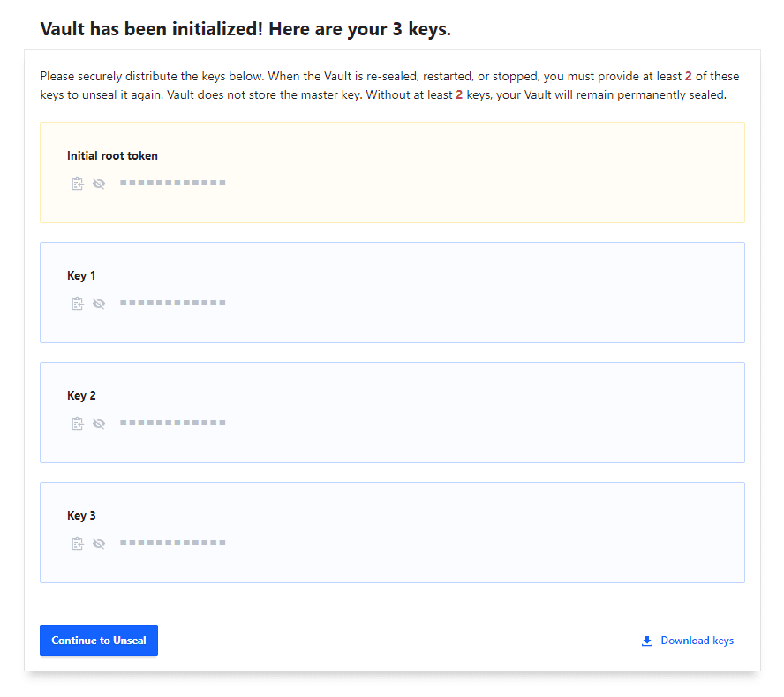Click the Vault has been initialized heading

pos(245,29)
